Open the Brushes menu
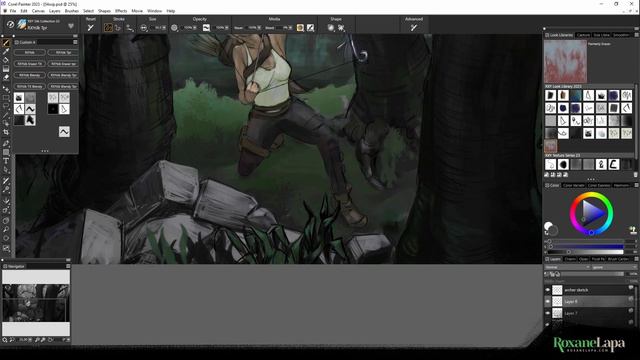Screen dimensions: 640x360 pos(71,11)
